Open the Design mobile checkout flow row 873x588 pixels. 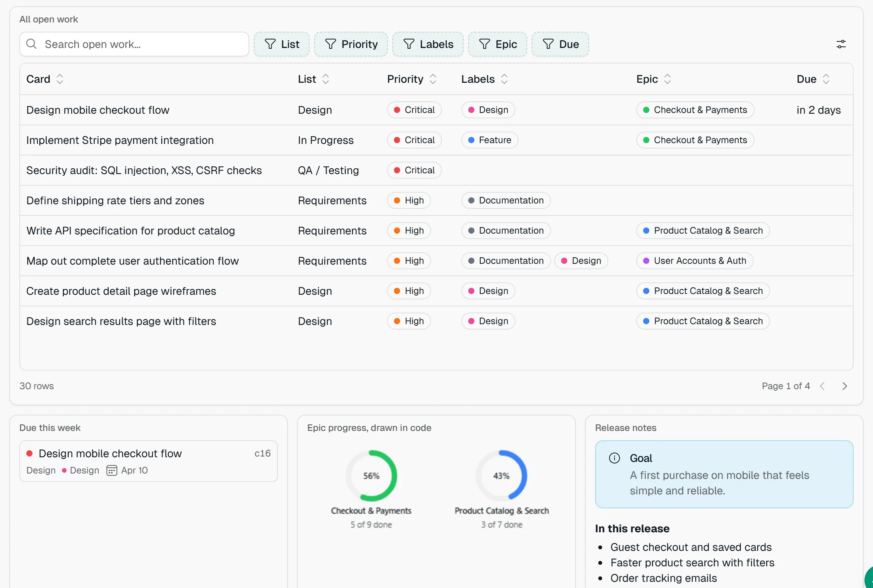(x=436, y=110)
